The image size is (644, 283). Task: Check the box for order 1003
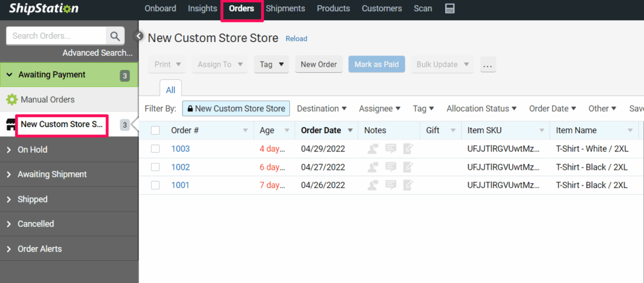155,149
